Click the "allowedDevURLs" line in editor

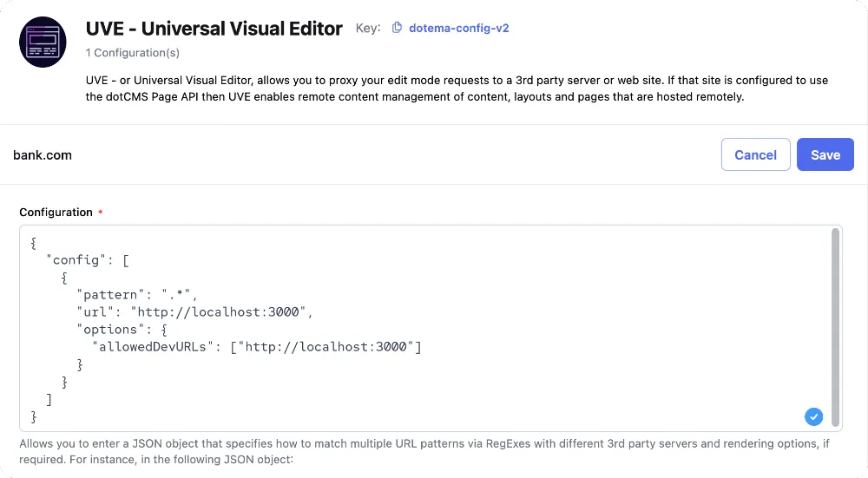coord(257,347)
